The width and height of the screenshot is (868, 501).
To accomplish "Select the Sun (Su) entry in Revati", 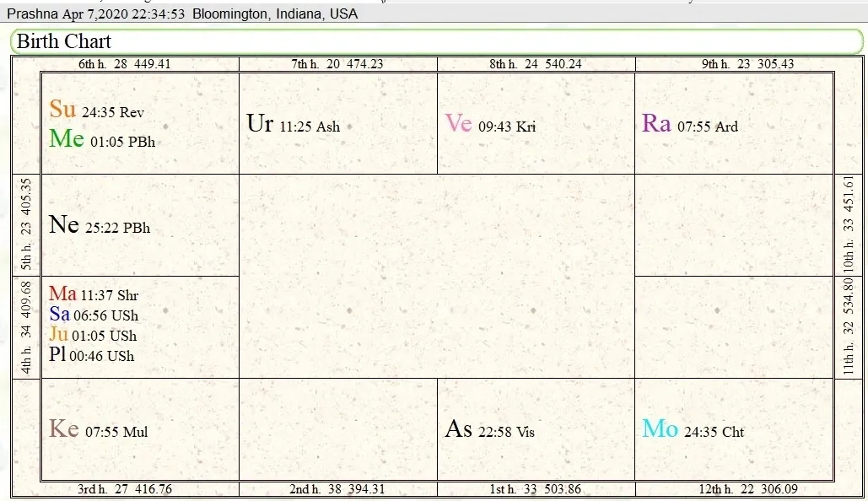I will [97, 110].
